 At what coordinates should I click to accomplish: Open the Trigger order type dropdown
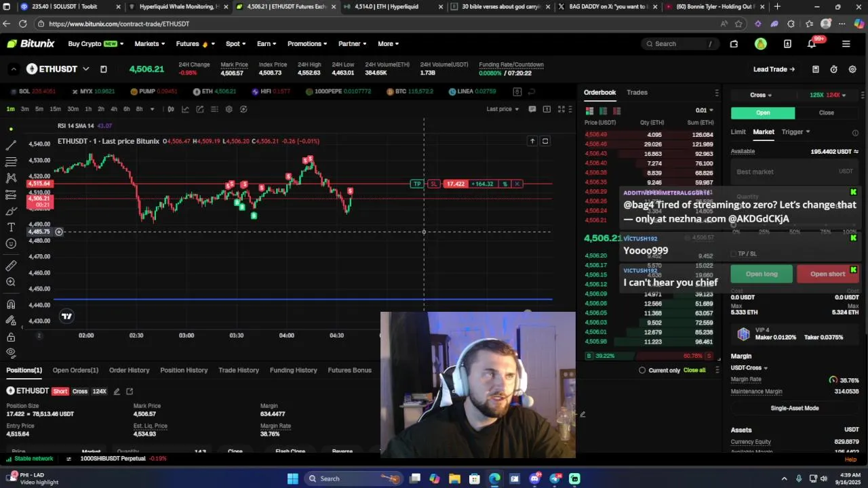tap(795, 132)
